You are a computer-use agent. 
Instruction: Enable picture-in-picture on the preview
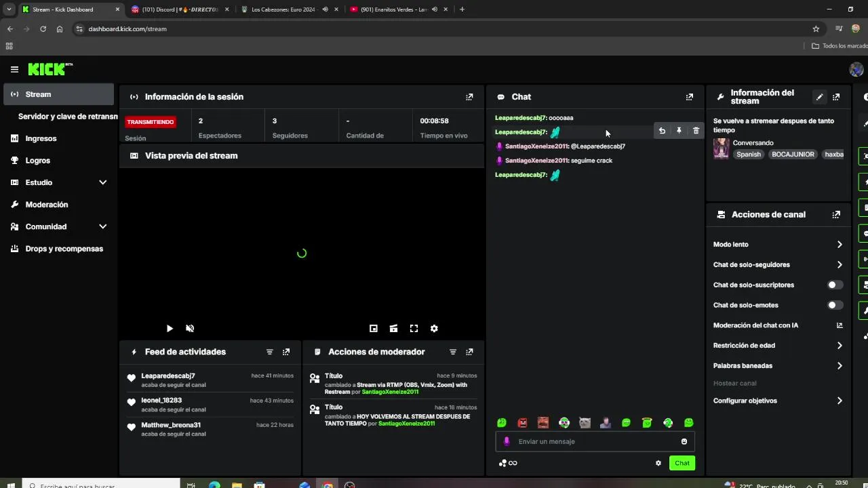pos(373,328)
